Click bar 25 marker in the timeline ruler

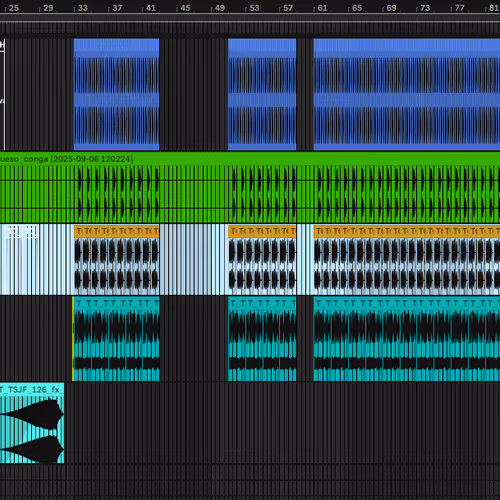click(13, 8)
